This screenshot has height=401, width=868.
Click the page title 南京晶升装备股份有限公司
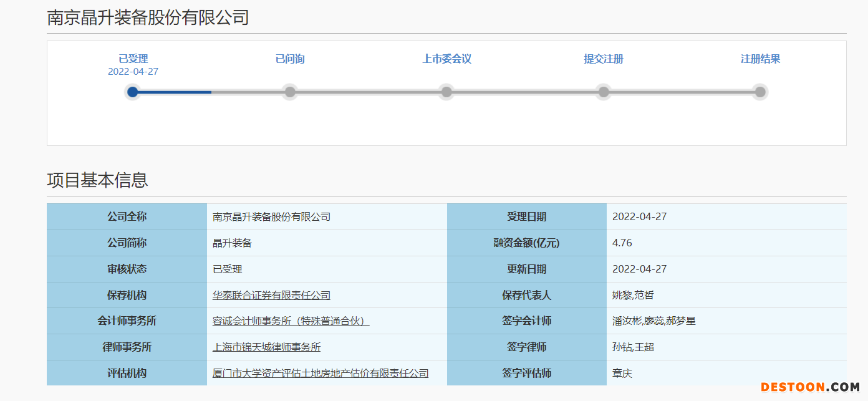[148, 17]
